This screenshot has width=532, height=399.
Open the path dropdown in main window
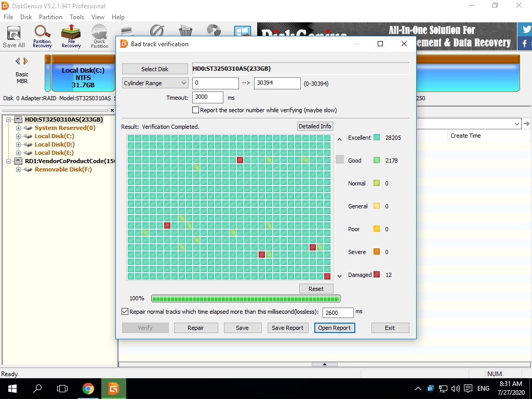pos(517,124)
